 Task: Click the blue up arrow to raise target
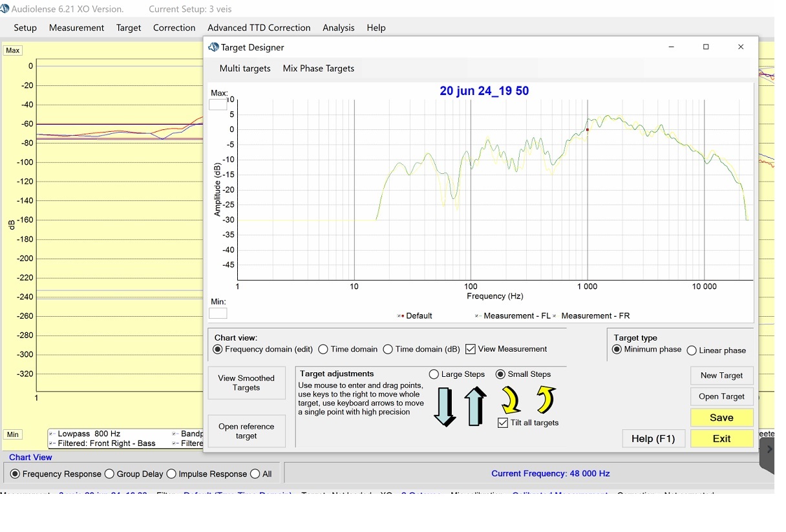click(x=475, y=407)
